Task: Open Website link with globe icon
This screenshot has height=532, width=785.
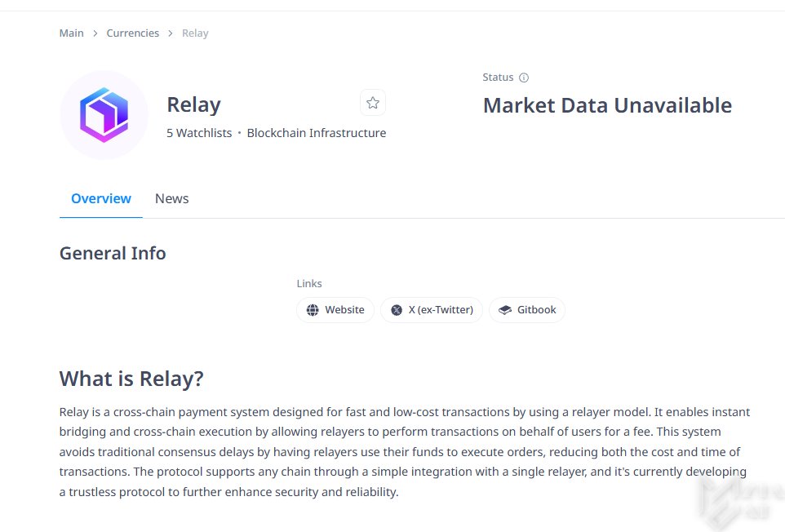Action: [335, 310]
